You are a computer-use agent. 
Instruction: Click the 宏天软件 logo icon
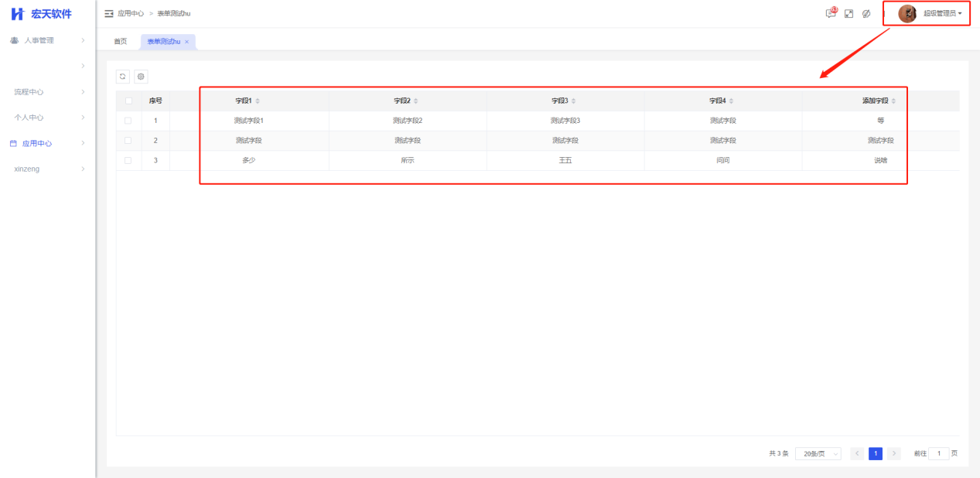click(17, 14)
